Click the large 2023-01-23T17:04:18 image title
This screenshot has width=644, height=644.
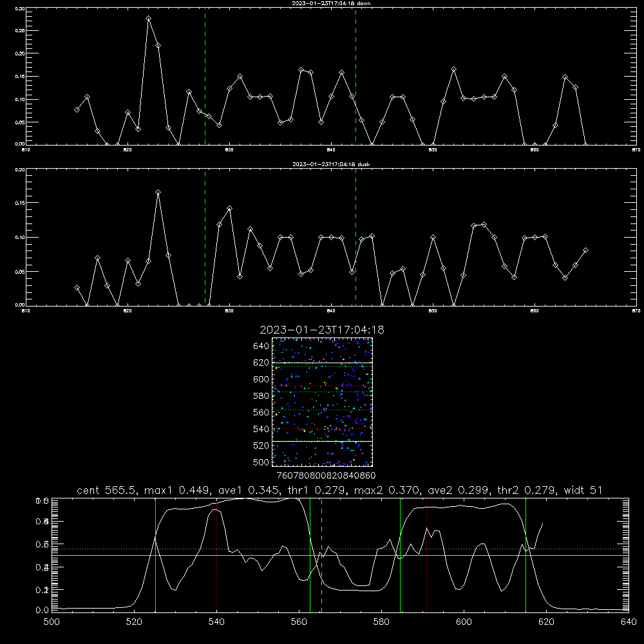point(322,330)
